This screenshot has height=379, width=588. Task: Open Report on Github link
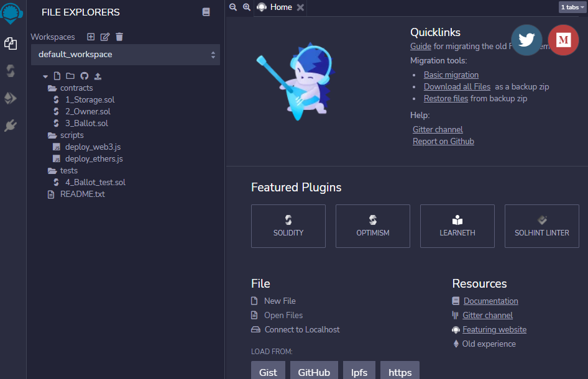[443, 141]
